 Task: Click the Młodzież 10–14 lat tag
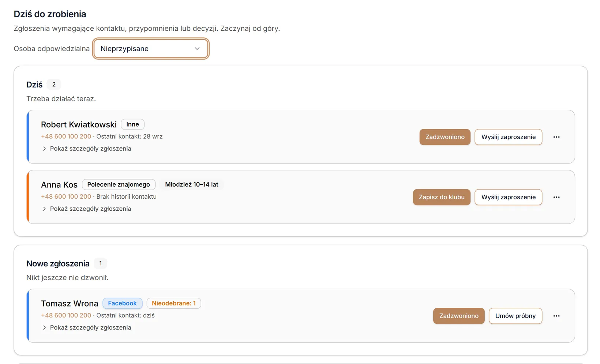[192, 184]
